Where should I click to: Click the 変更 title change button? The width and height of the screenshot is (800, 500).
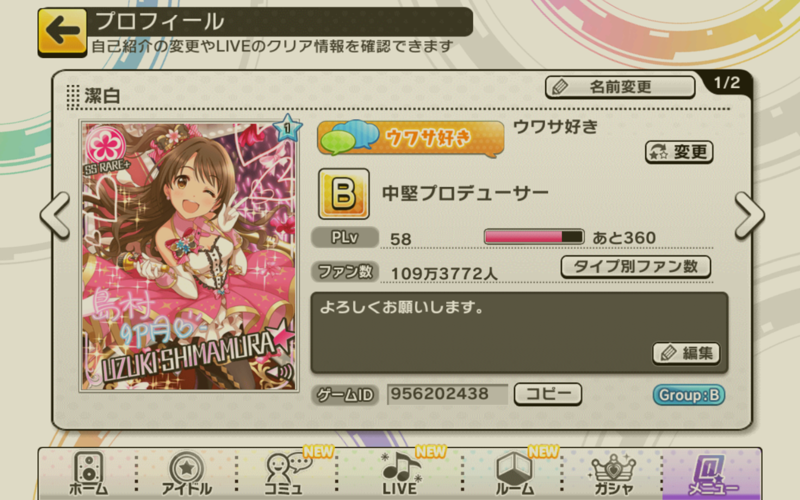(679, 152)
